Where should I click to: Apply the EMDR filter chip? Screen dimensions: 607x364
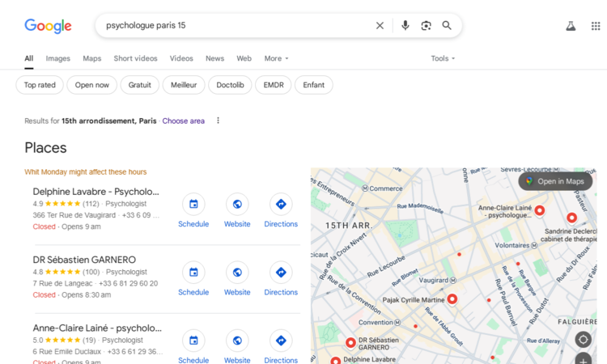274,85
